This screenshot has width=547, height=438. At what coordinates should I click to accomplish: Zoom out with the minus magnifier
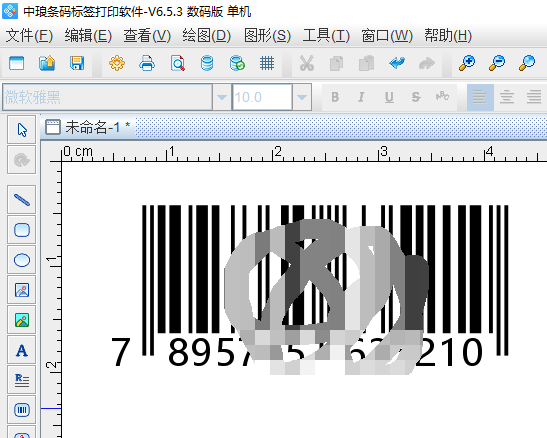tap(497, 63)
